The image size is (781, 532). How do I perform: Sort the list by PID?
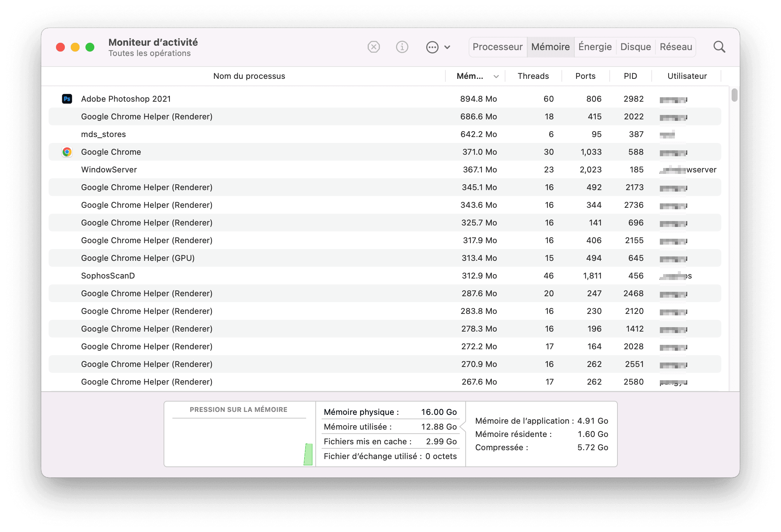click(630, 76)
